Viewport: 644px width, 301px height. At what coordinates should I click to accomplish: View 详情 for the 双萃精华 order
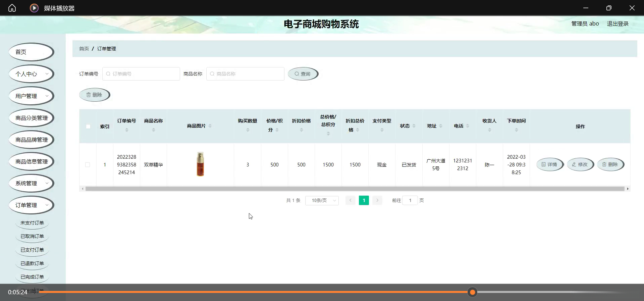[x=550, y=164]
